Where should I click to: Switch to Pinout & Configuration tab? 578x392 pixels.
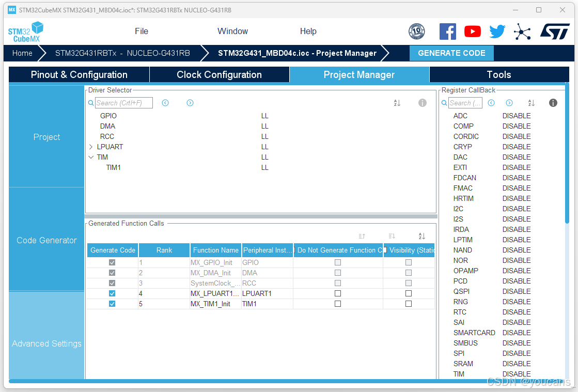79,75
